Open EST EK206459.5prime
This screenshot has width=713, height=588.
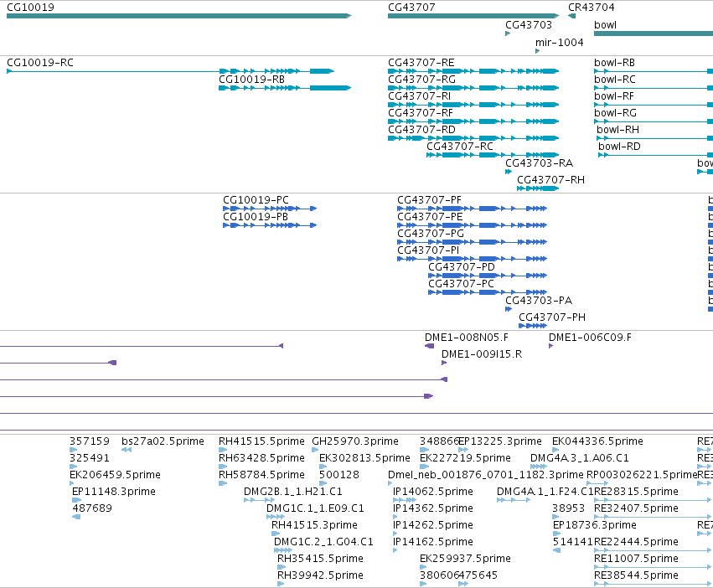point(71,483)
